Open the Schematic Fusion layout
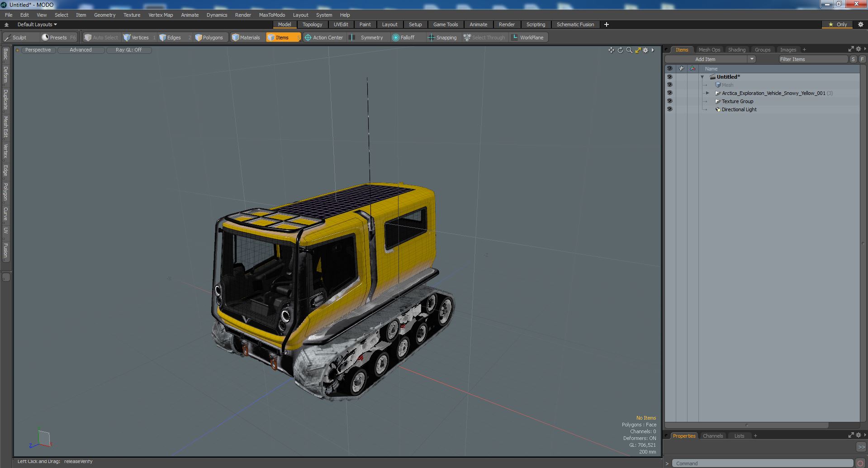This screenshot has width=868, height=468. pyautogui.click(x=575, y=24)
